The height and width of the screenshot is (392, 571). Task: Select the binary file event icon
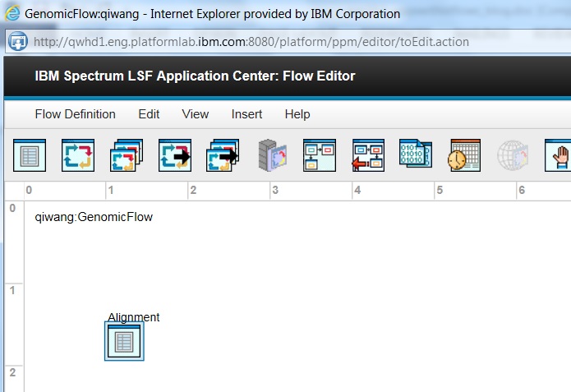tap(416, 154)
